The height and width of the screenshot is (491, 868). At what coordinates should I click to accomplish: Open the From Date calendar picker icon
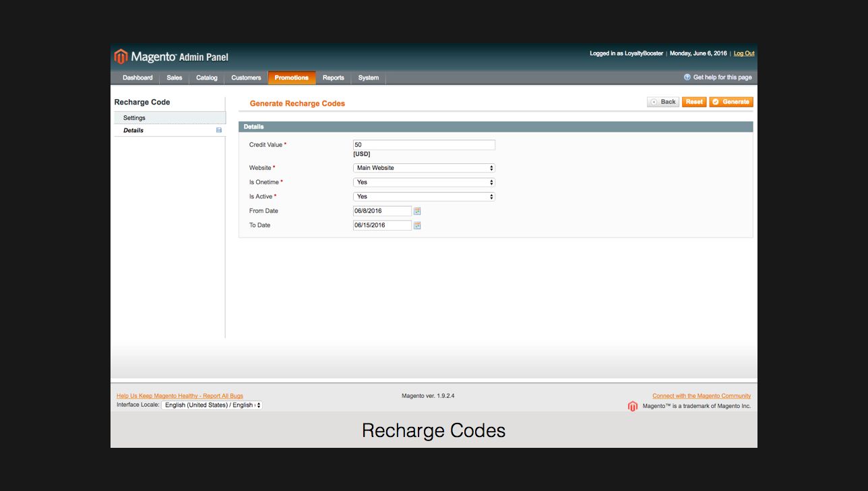tap(417, 211)
